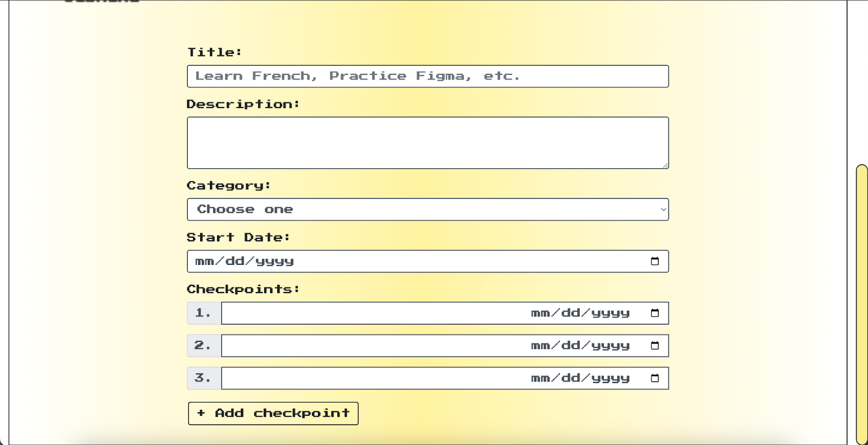Image resolution: width=868 pixels, height=445 pixels.
Task: Click the page's vertical scrollbar thumb
Action: click(861, 304)
